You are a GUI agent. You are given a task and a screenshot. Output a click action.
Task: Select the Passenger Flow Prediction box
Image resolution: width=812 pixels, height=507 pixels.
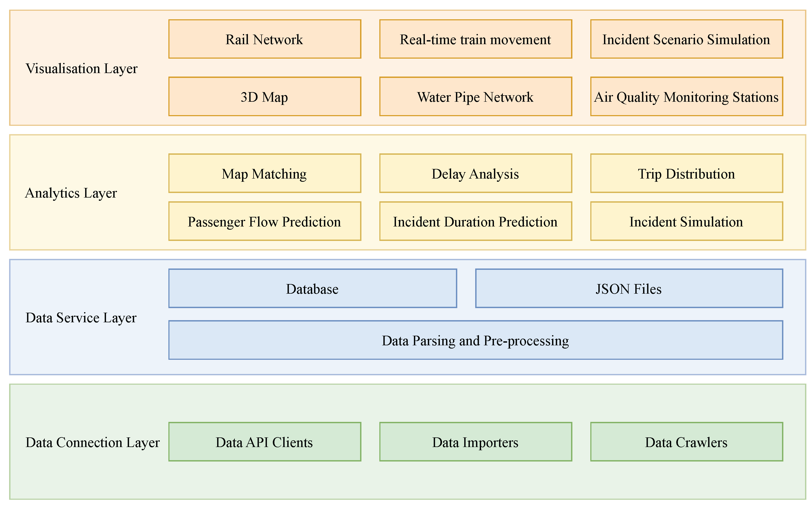265,221
